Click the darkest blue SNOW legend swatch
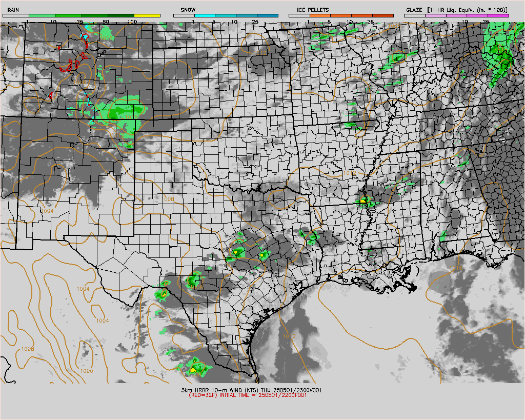The image size is (525, 420). 268,15
